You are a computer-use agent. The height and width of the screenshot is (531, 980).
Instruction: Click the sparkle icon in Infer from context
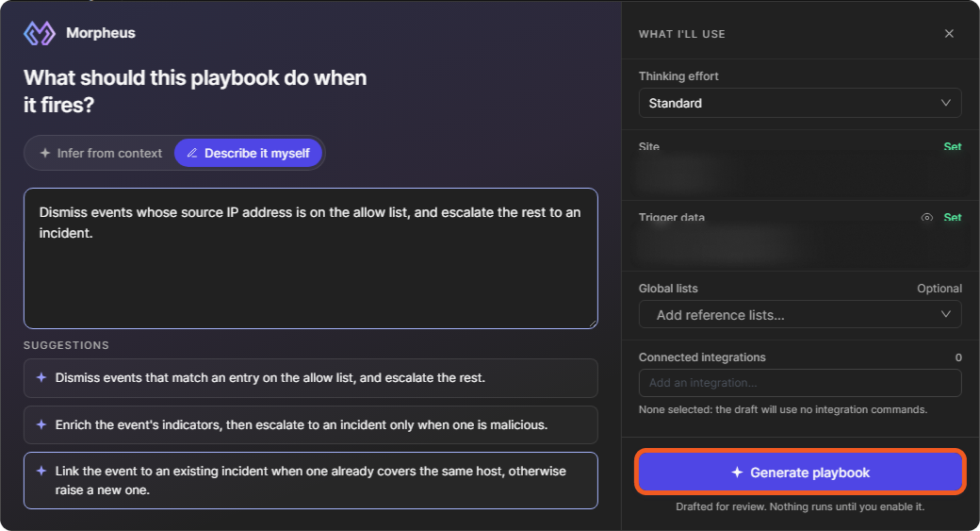tap(45, 153)
